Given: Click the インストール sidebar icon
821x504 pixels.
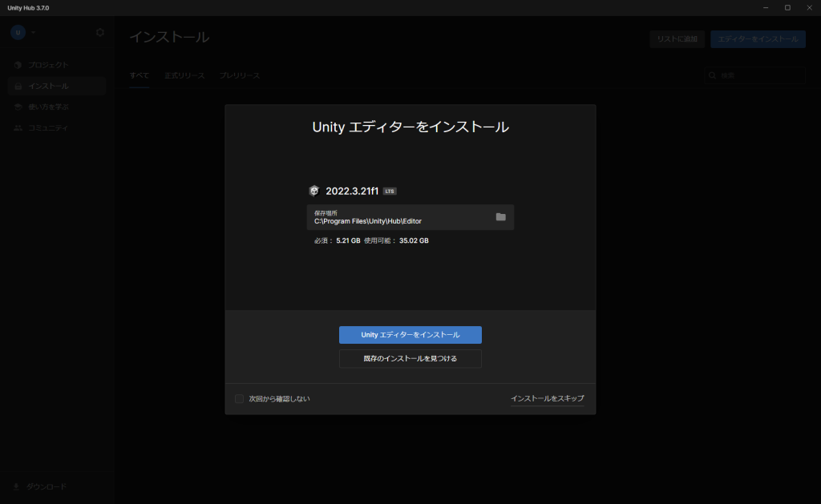Looking at the screenshot, I should [x=18, y=86].
